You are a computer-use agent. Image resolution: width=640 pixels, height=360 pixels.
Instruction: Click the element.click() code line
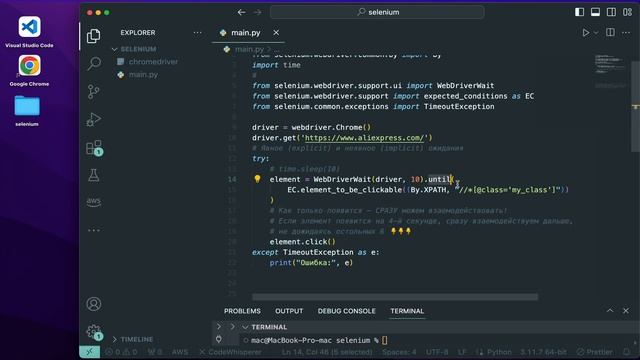[302, 242]
